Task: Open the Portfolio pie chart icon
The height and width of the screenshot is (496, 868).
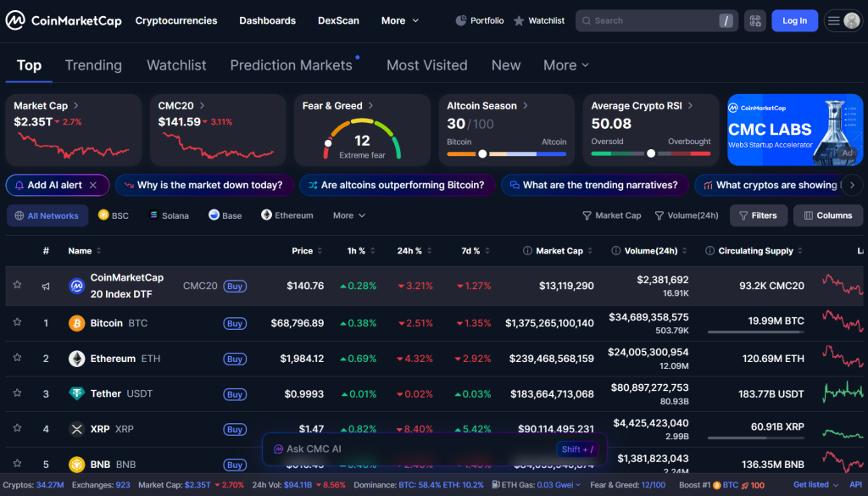Action: (461, 20)
